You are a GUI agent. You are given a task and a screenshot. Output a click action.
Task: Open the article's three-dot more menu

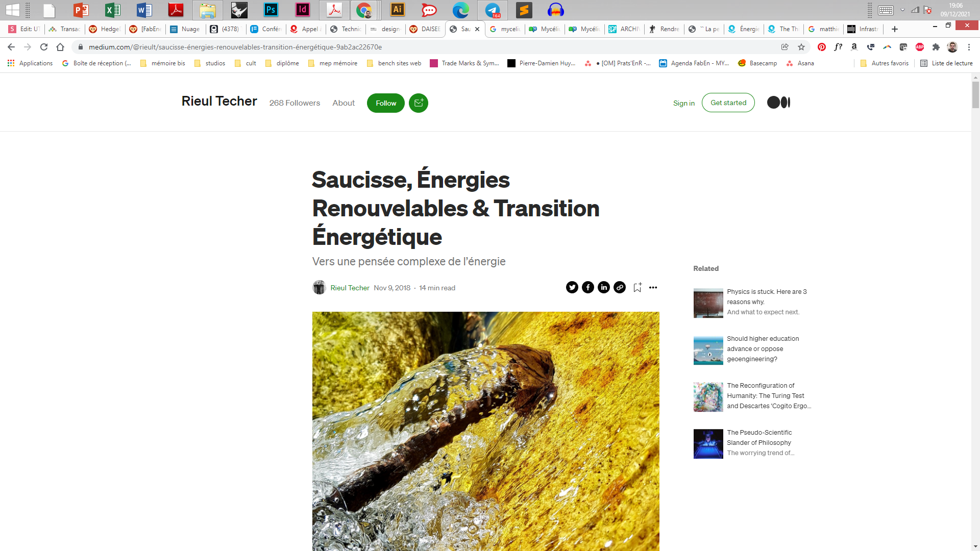[653, 288]
